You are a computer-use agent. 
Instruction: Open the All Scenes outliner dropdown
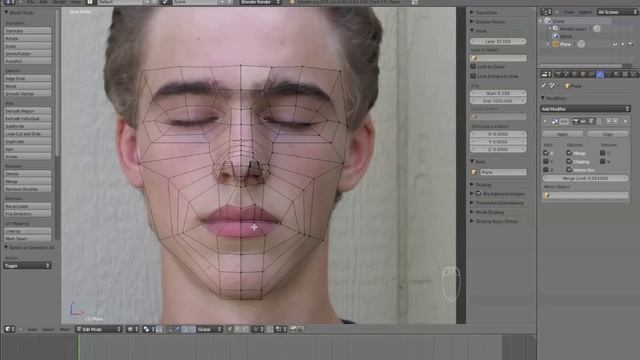617,12
